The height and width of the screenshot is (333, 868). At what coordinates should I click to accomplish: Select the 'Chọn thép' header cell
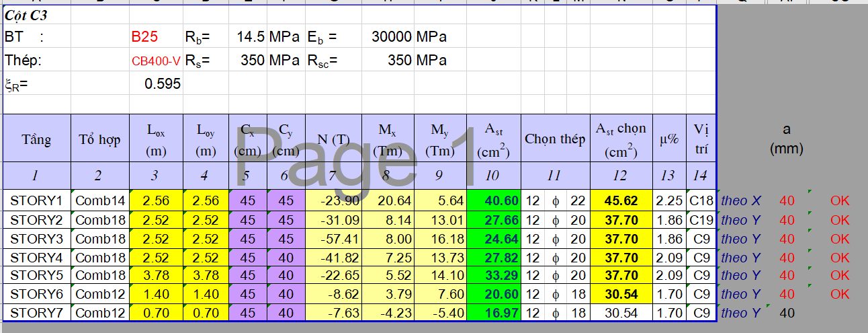[555, 139]
